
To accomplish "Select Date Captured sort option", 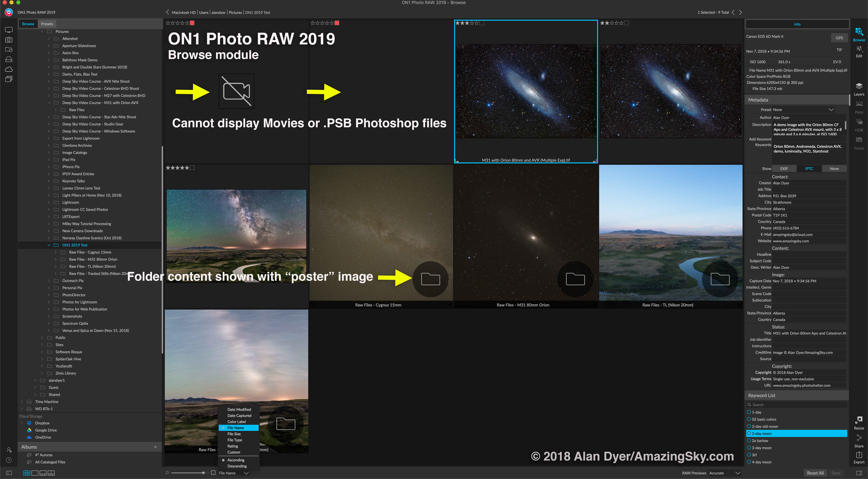I will click(239, 416).
